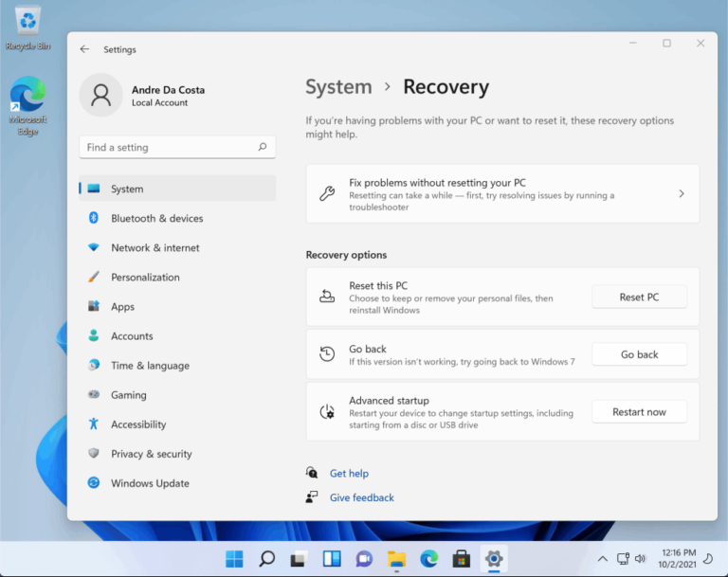
Task: Open Microsoft Store from the taskbar
Action: point(462,559)
